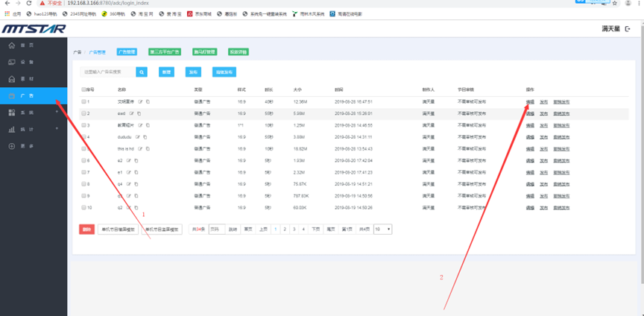Focus the ad name search input field
644x316 pixels.
[x=108, y=72]
